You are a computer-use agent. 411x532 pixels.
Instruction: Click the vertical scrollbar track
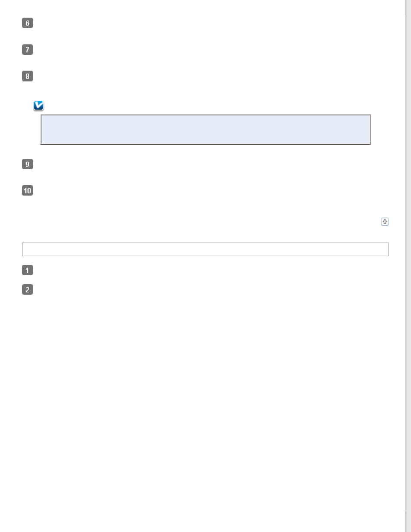(x=408, y=266)
